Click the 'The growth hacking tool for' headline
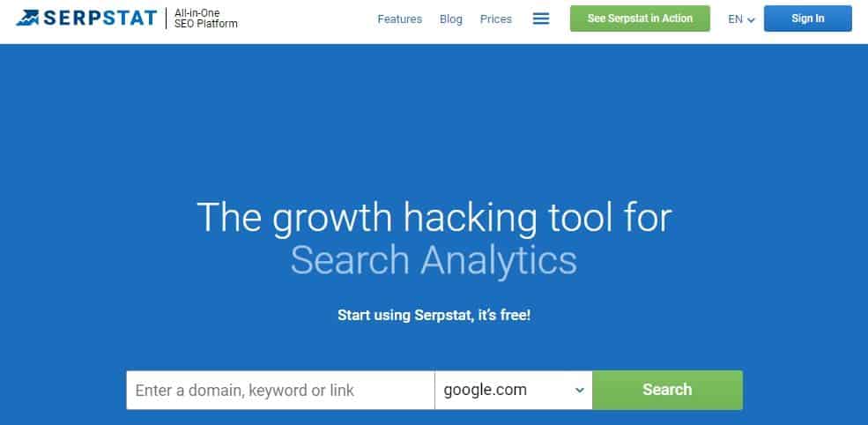868x425 pixels. (x=434, y=218)
